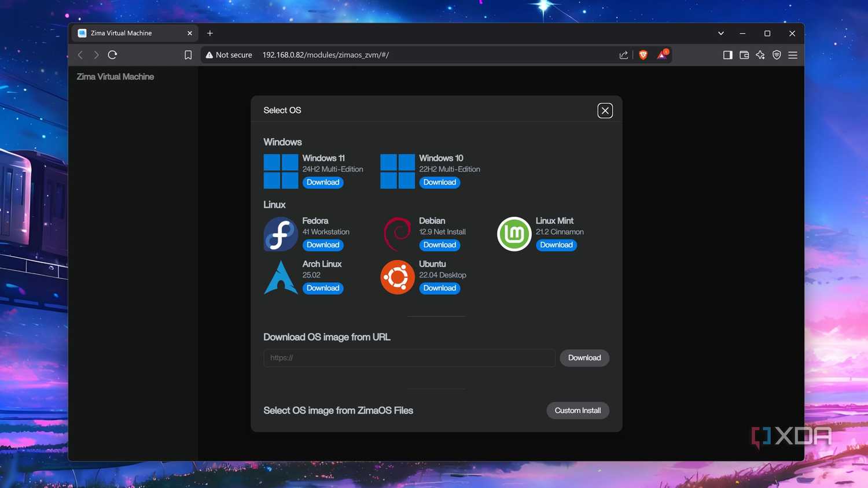Open Brave VPN shield icon
The image size is (868, 488).
777,55
